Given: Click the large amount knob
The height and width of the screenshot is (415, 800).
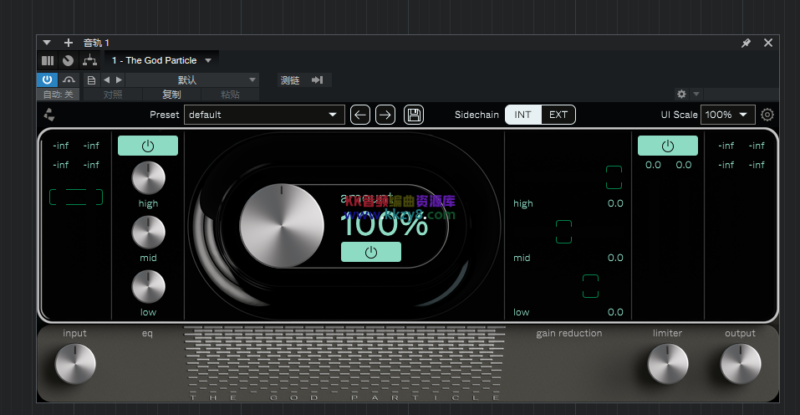Looking at the screenshot, I should click(282, 226).
